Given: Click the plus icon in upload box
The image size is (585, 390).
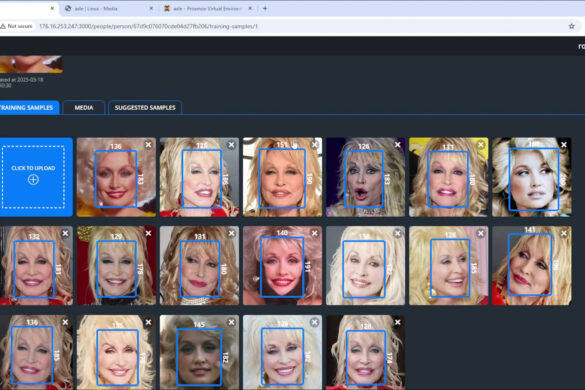Looking at the screenshot, I should pos(33,180).
